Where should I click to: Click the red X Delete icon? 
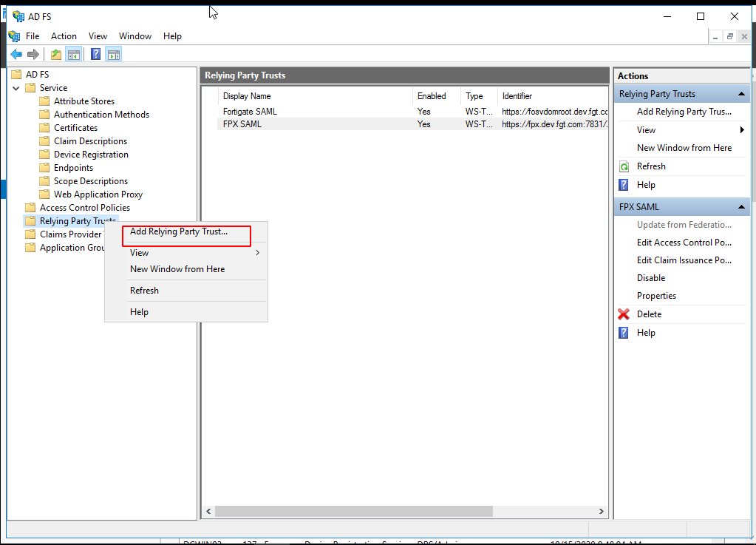[624, 314]
